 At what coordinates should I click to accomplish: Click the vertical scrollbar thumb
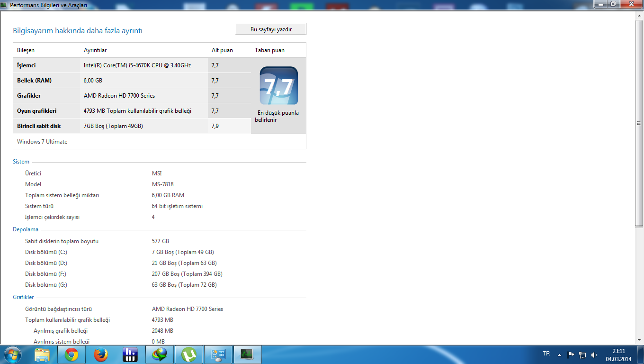point(639,123)
